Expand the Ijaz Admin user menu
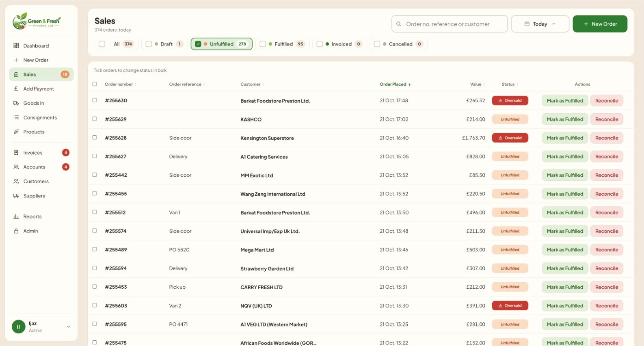This screenshot has height=346, width=644. [41, 327]
